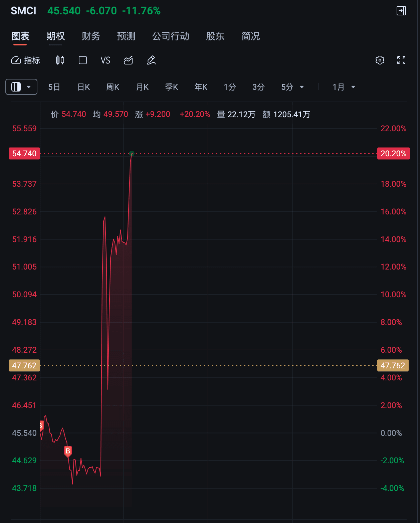Viewport: 420px width, 523px height.
Task: Click the chart trend analysis icon
Action: coord(128,60)
